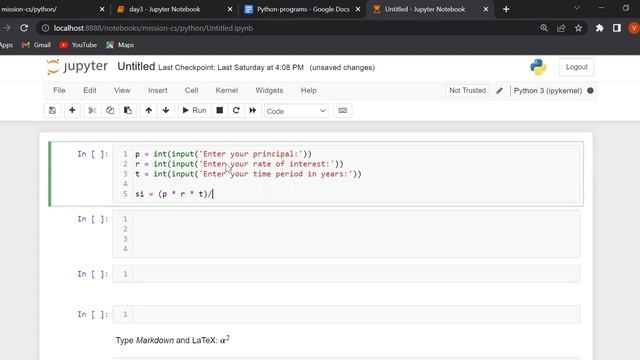Screen dimensions: 640x360
Task: Open the Gmail bookmark
Action: (36, 45)
